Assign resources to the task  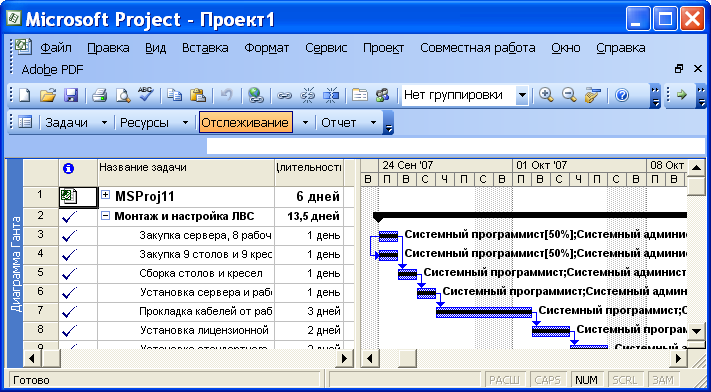click(x=383, y=95)
